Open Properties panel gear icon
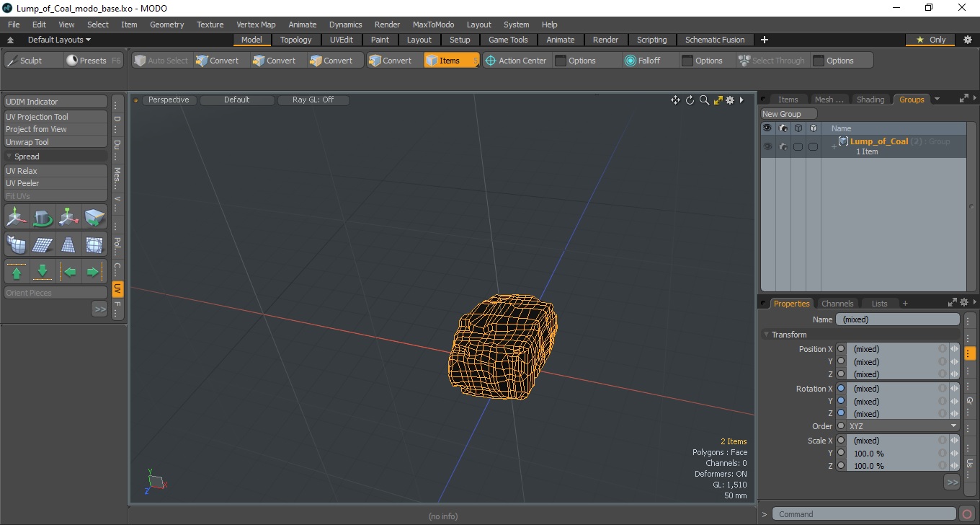The image size is (980, 525). 963,303
